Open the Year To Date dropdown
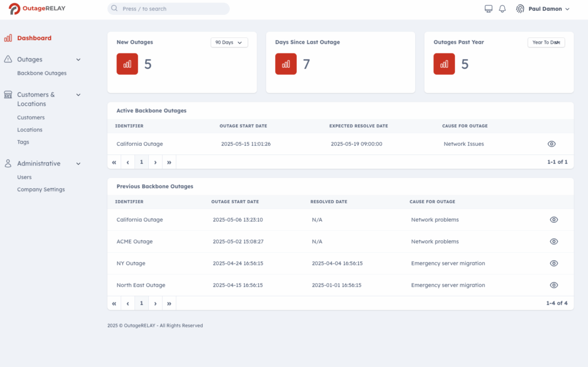This screenshot has height=367, width=588. [x=546, y=43]
